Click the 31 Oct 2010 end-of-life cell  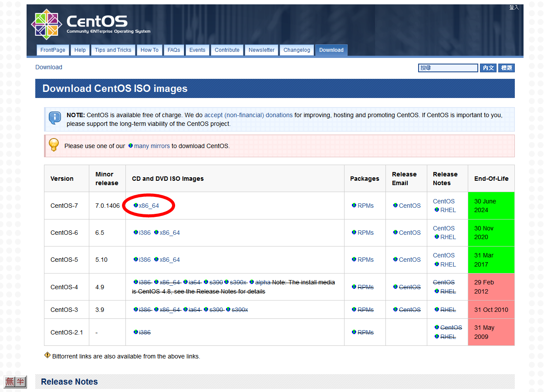(491, 310)
